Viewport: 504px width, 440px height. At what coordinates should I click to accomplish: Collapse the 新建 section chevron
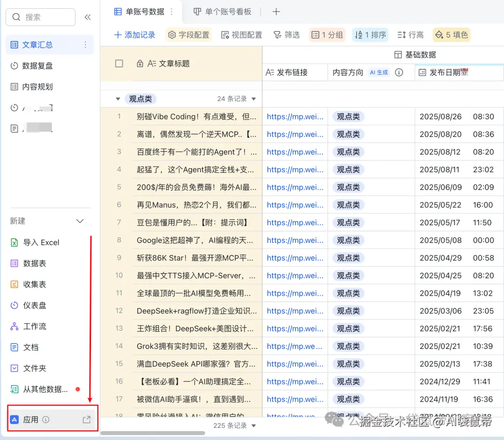[80, 221]
